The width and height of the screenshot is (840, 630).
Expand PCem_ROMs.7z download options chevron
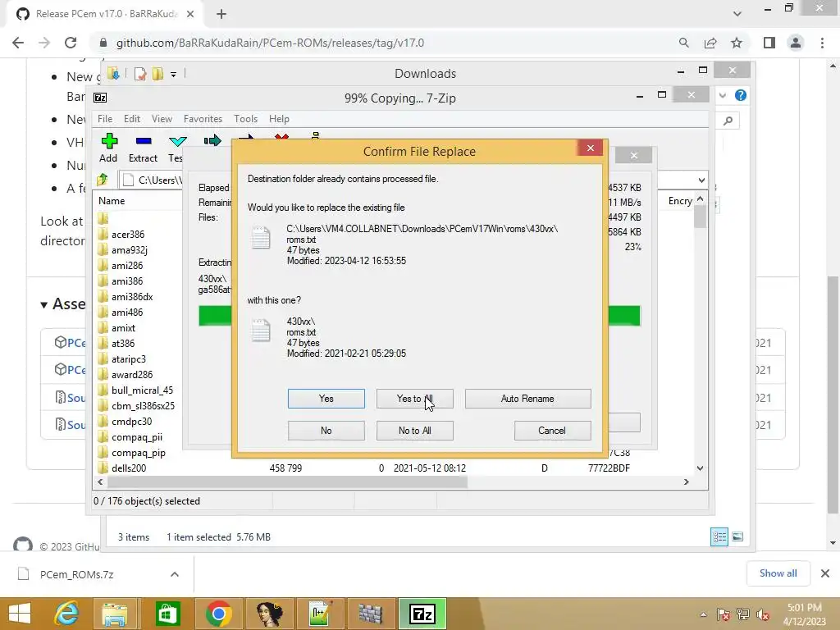174,574
